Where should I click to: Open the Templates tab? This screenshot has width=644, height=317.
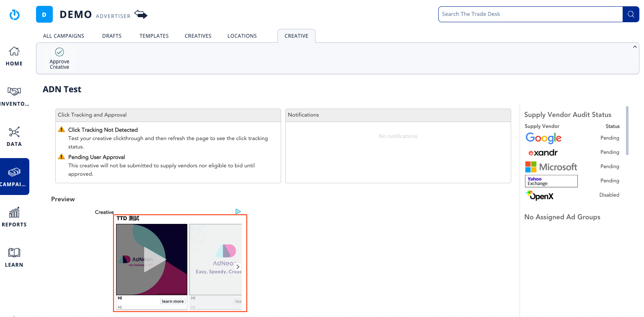click(154, 36)
